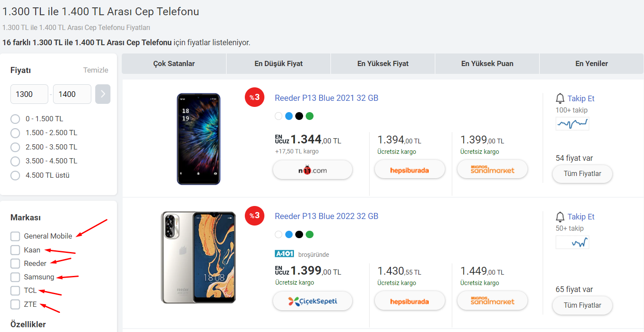Open price history chart for Reeder P13 2021
The image size is (644, 332).
[x=572, y=123]
